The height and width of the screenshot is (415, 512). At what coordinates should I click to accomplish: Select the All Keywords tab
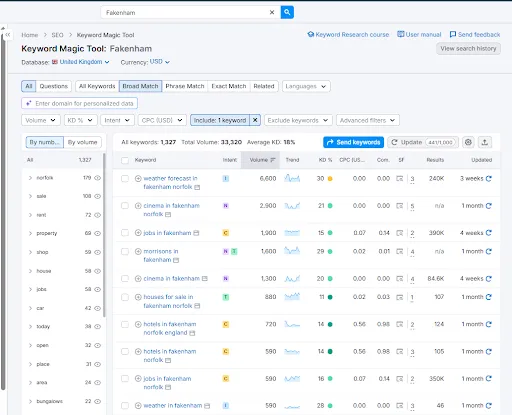click(97, 86)
